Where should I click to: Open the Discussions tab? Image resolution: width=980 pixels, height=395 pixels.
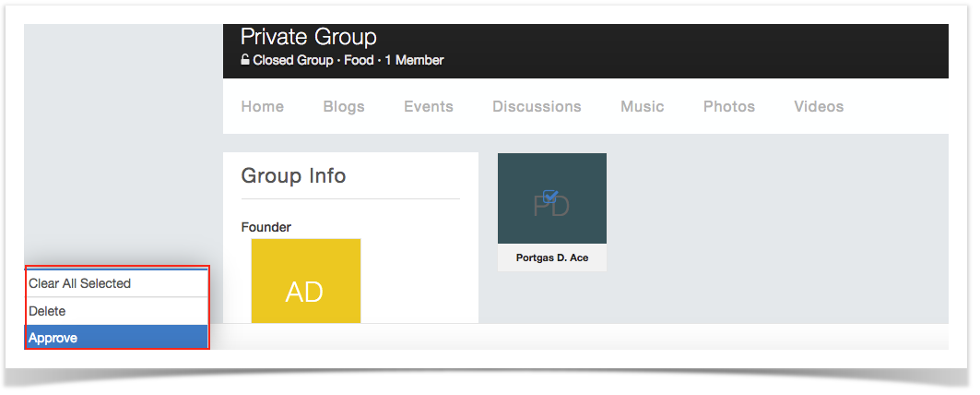click(x=537, y=106)
